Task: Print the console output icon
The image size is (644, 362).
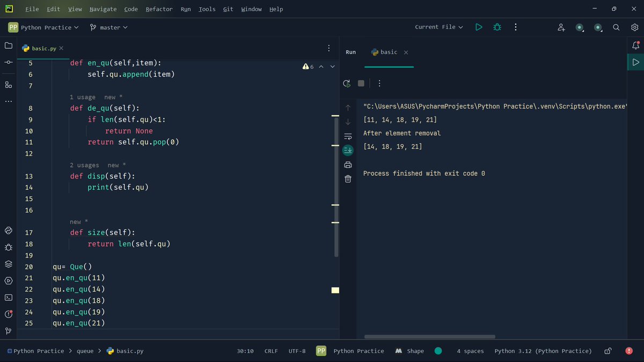Action: [348, 165]
